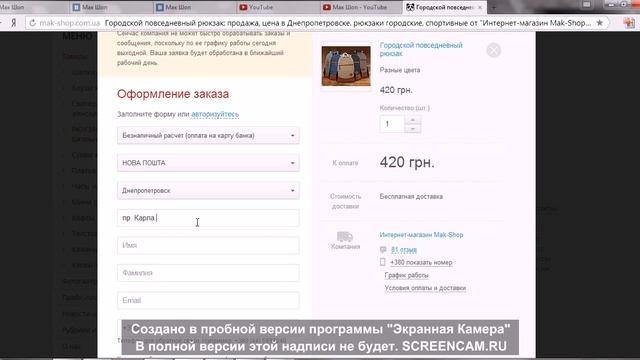Switch to the second Мак Шоп tab

(x=110, y=7)
